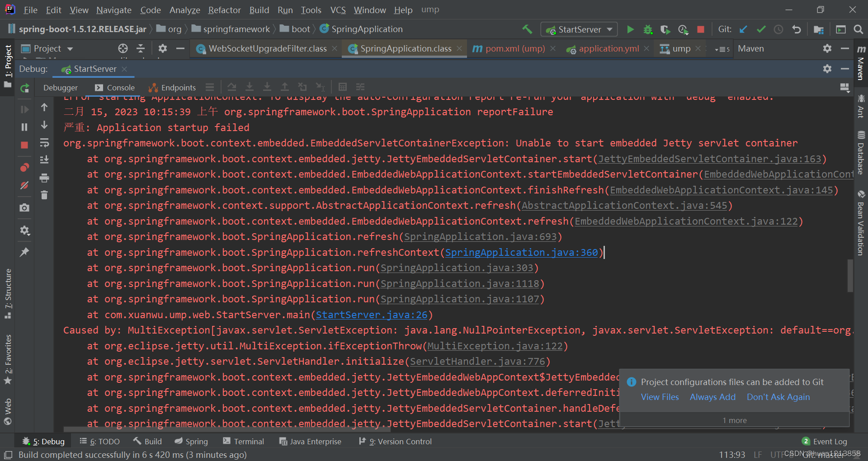Open the profiler run icon in main toolbar

pos(683,29)
